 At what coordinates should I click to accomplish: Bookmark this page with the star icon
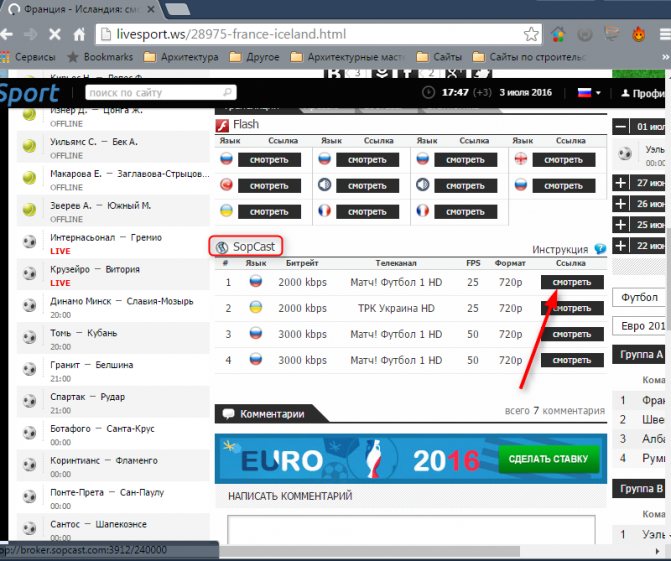pyautogui.click(x=531, y=34)
